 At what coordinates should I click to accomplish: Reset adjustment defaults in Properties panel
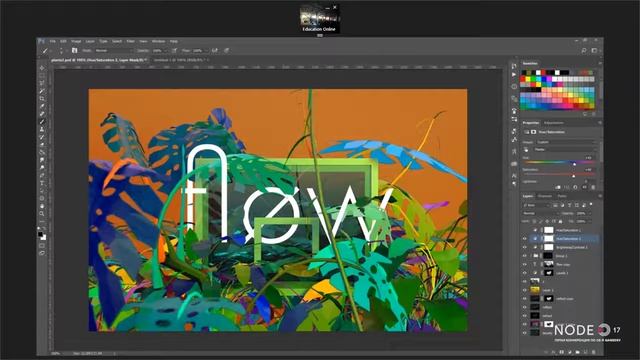[x=576, y=187]
